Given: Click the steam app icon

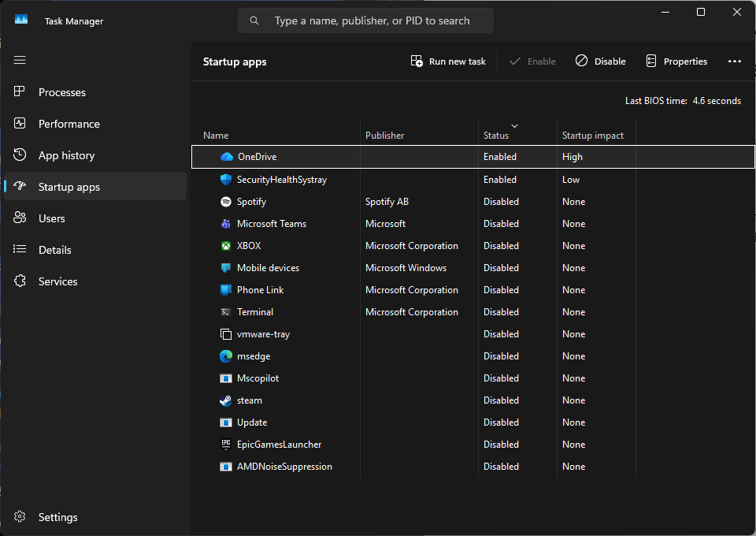Looking at the screenshot, I should (226, 400).
